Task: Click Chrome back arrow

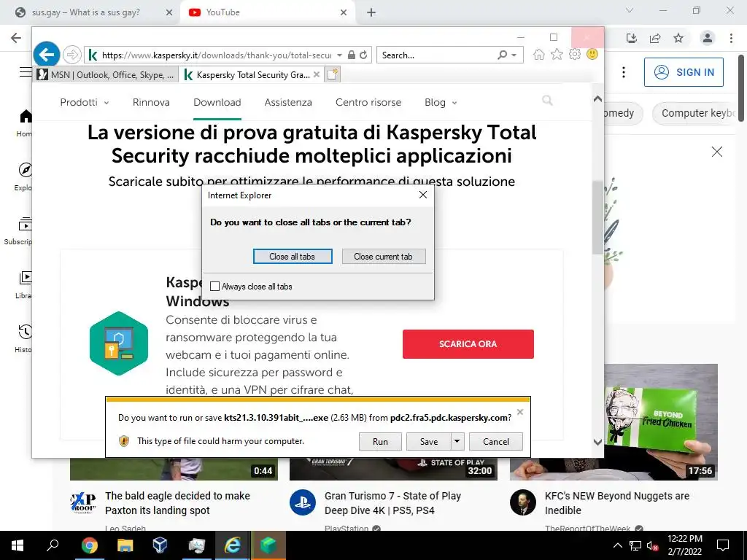Action: pos(16,38)
